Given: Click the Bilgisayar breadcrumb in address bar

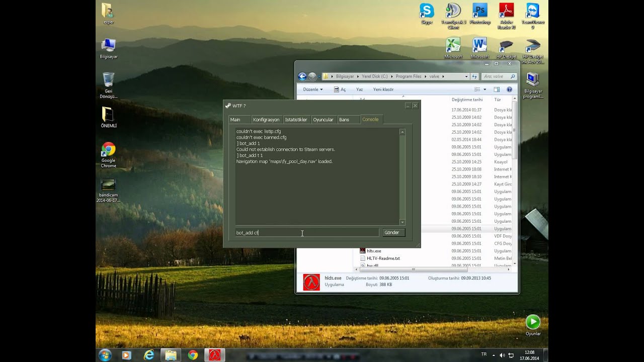Looking at the screenshot, I should 345,76.
